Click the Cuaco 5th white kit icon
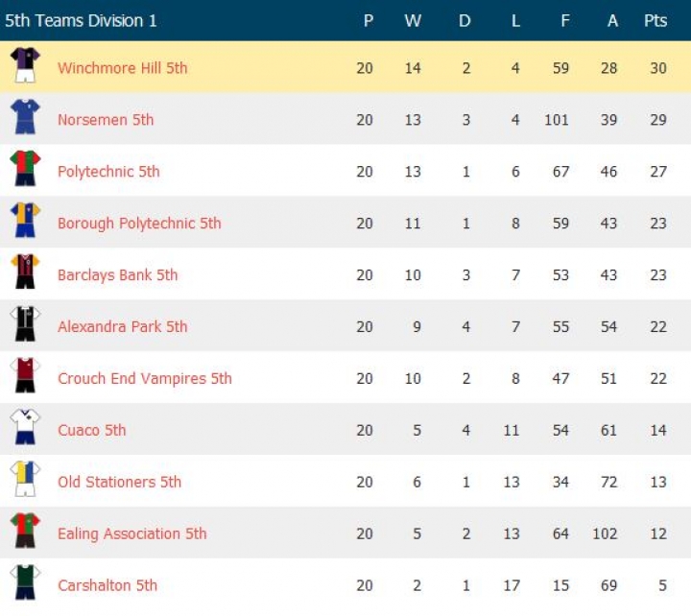 coord(25,429)
